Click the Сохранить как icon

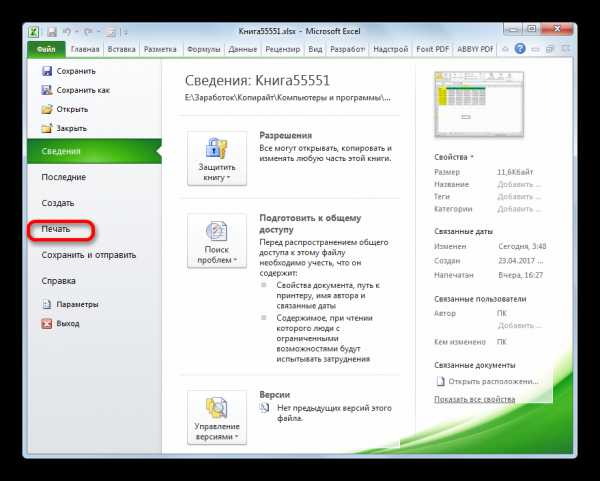click(47, 90)
